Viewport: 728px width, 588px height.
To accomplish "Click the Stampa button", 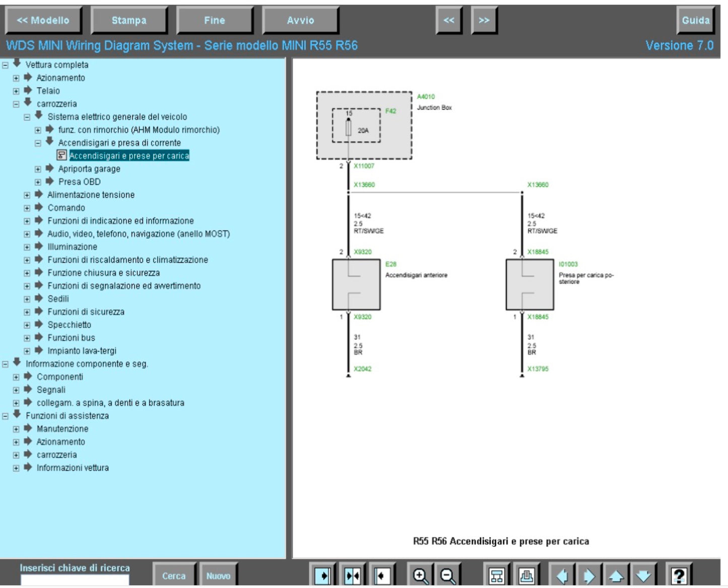I will (x=129, y=21).
